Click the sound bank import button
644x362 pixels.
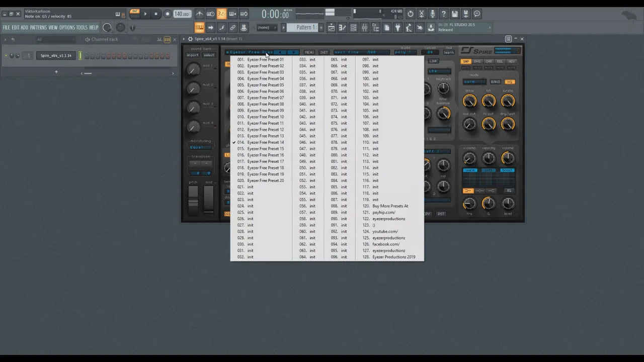pos(193,55)
